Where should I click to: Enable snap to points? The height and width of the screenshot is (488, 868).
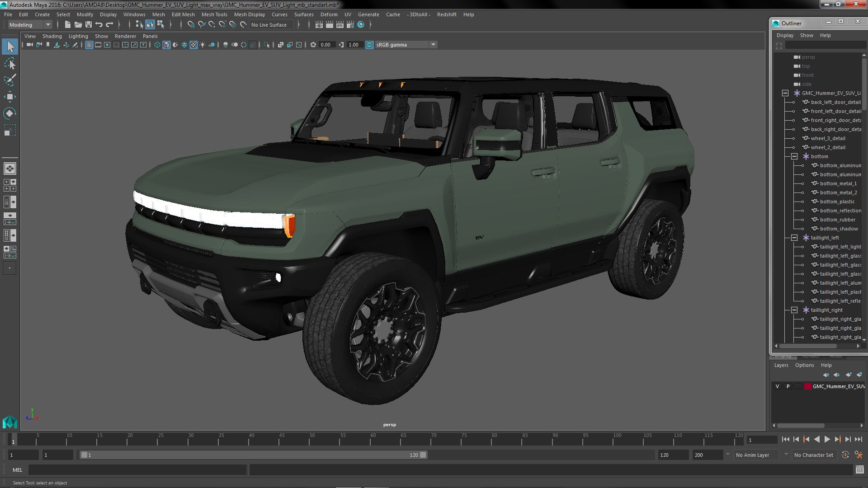212,25
